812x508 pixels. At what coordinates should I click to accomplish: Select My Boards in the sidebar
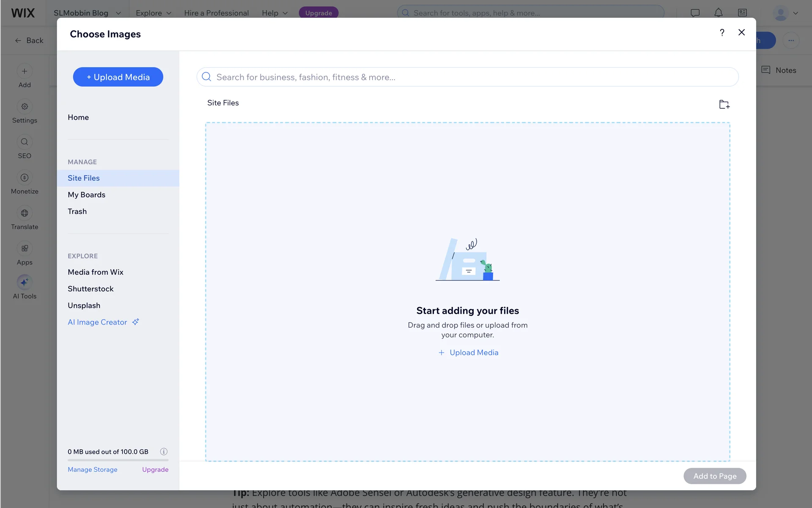[x=87, y=195]
